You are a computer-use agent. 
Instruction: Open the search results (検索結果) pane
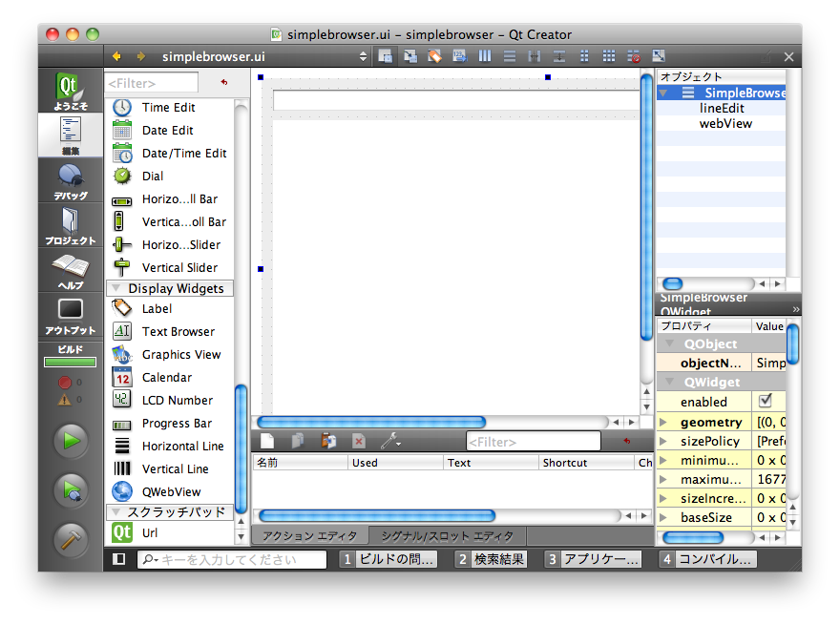[x=492, y=559]
